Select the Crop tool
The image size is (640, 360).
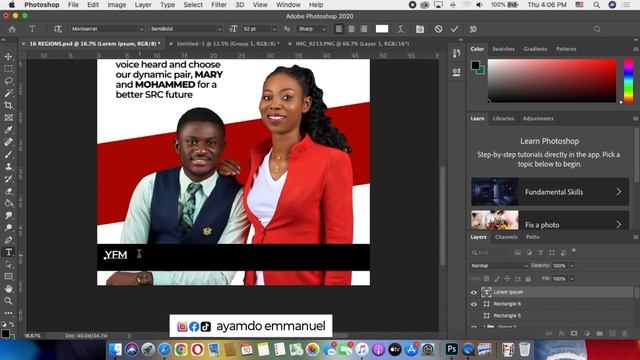click(x=8, y=105)
